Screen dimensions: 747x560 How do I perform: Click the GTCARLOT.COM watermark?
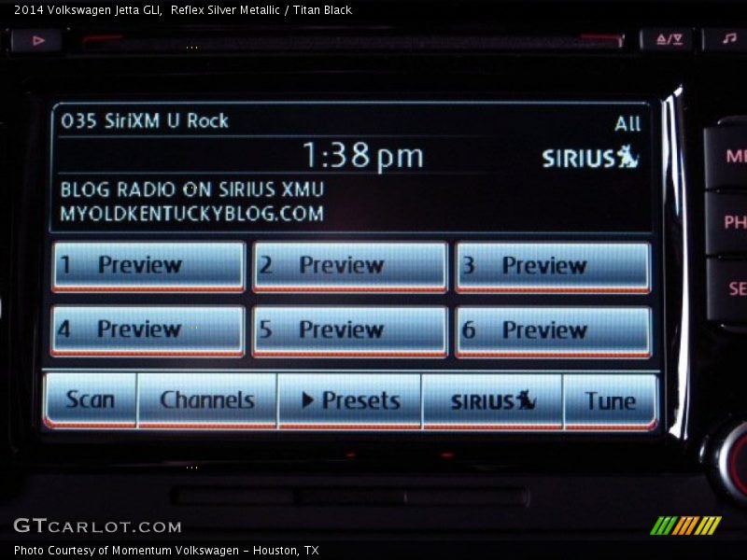[x=97, y=526]
